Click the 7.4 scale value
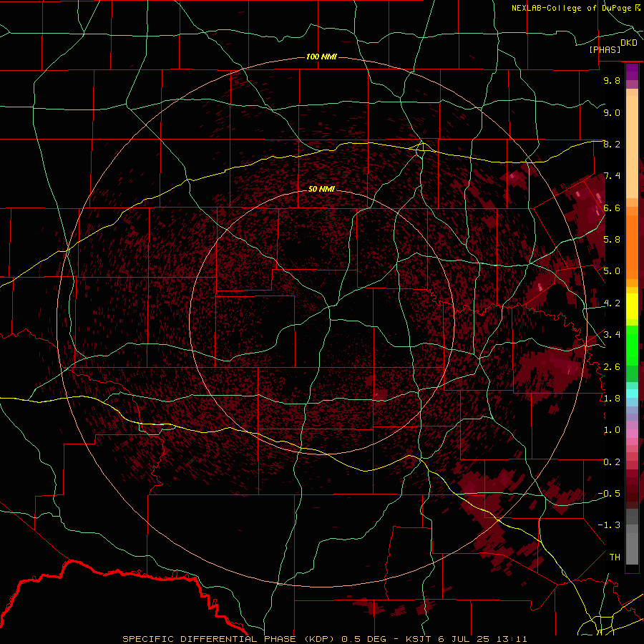Image resolution: width=644 pixels, height=644 pixels. pos(612,176)
